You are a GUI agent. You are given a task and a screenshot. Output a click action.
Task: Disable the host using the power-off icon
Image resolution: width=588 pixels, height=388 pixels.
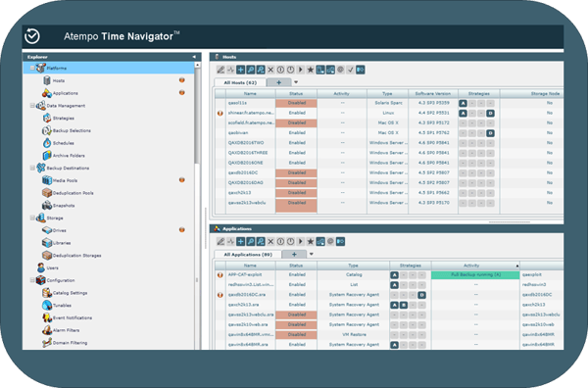click(291, 70)
